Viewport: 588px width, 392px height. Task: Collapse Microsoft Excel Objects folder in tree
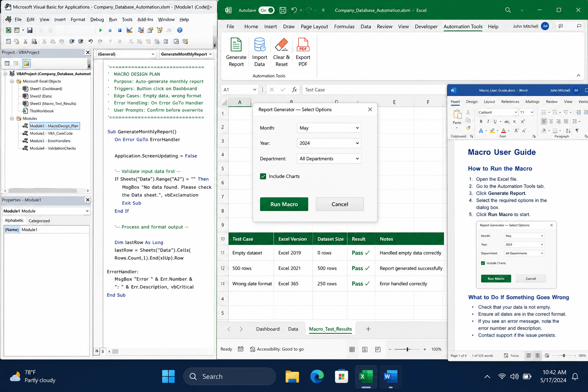12,81
